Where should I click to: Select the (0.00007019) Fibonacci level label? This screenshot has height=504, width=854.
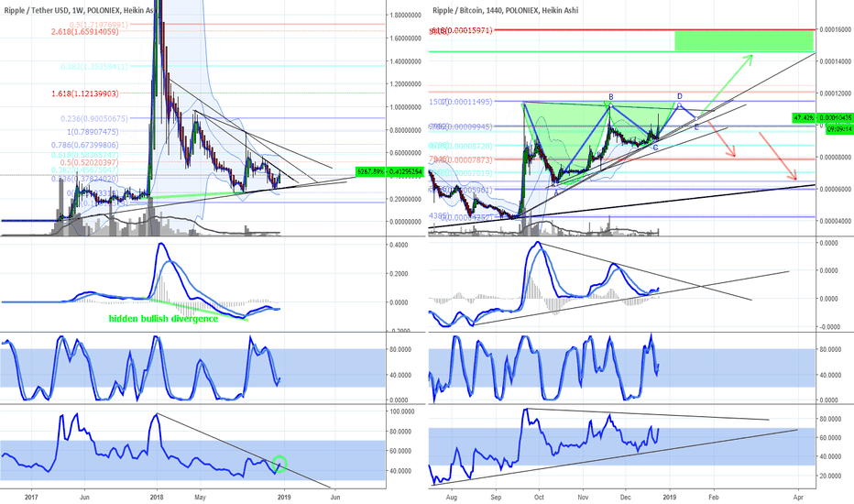tap(461, 173)
